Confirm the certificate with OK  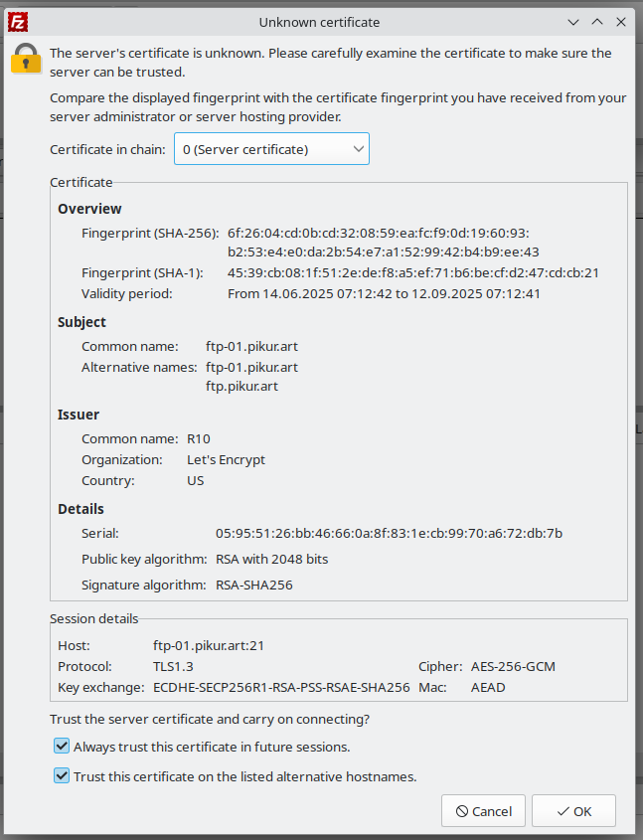[x=573, y=811]
